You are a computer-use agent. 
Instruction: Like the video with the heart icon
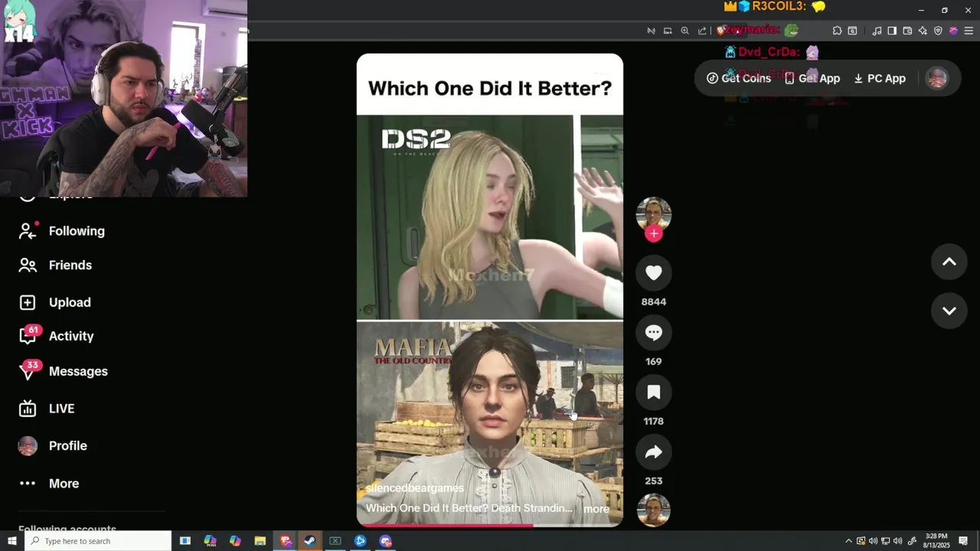[x=653, y=273]
